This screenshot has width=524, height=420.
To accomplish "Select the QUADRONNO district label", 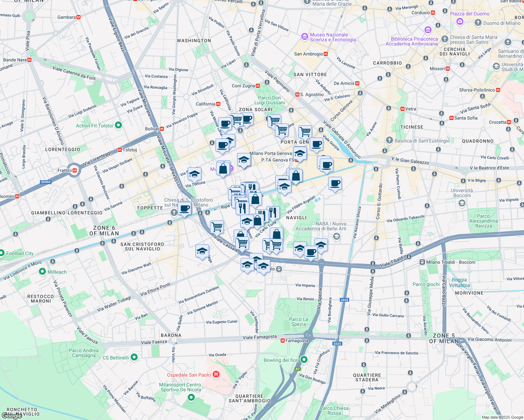I will (x=478, y=141).
